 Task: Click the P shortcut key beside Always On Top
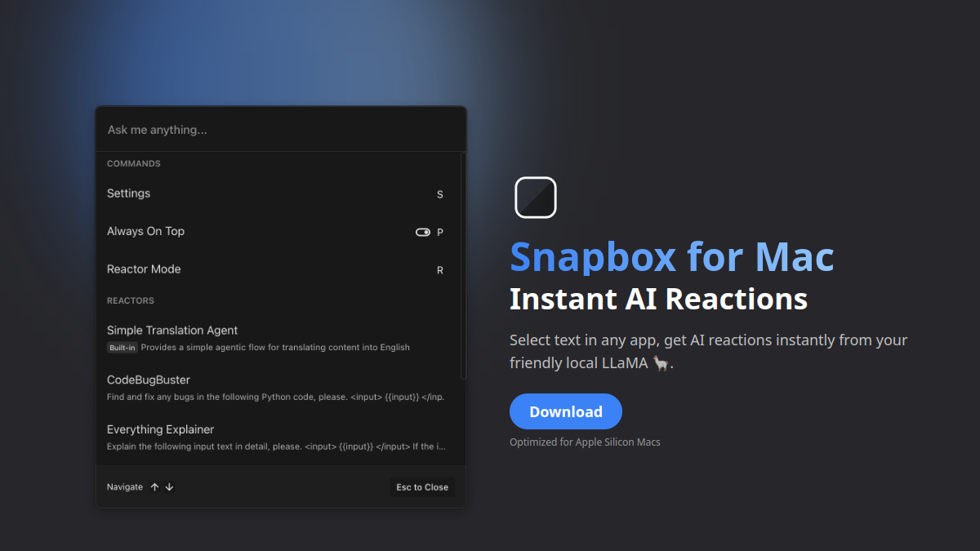440,233
